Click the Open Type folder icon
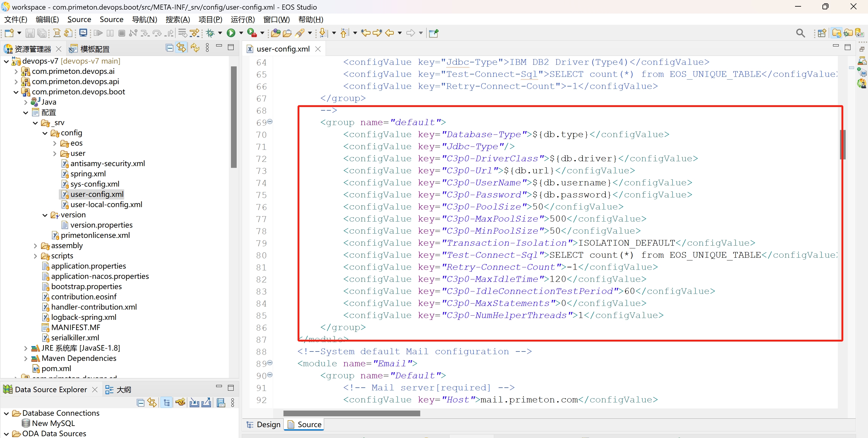This screenshot has height=438, width=868. point(275,33)
